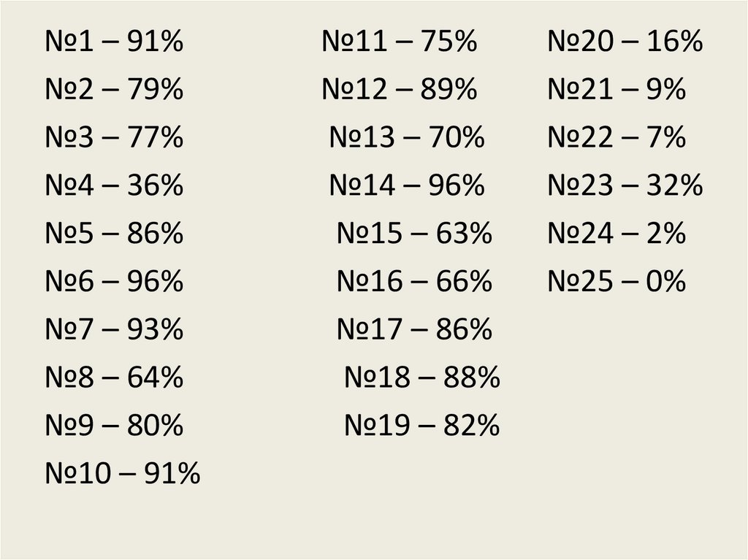Click the №22 – 7% text
Viewport: 748px width, 560px height.
point(617,138)
